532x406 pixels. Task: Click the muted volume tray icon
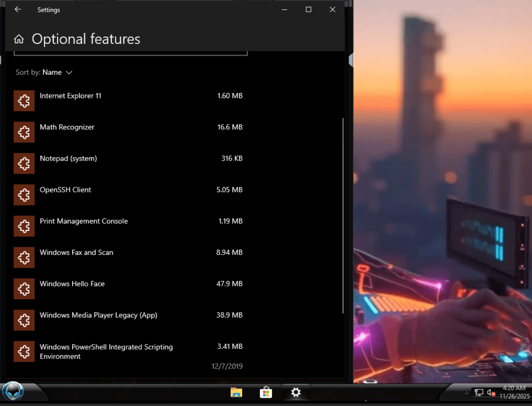[491, 392]
